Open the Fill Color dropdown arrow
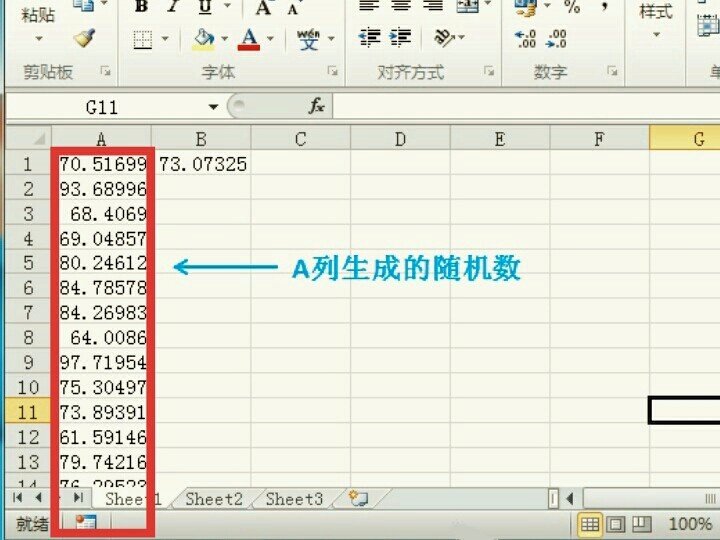The width and height of the screenshot is (720, 540). point(225,39)
